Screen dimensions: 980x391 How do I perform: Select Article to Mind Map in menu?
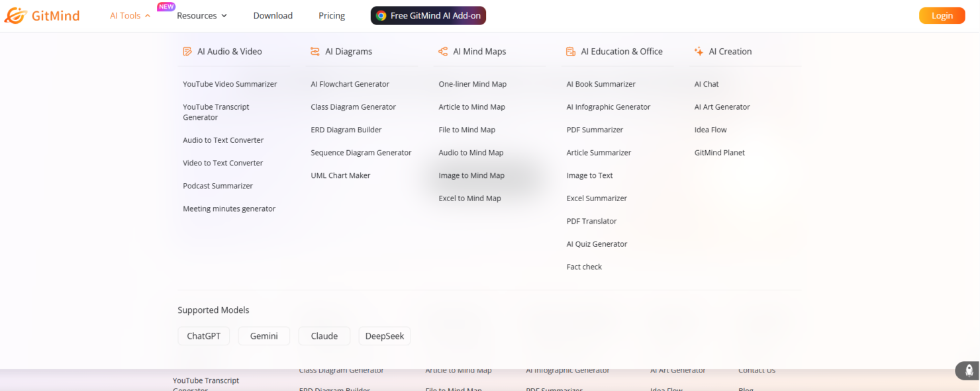[x=472, y=107]
